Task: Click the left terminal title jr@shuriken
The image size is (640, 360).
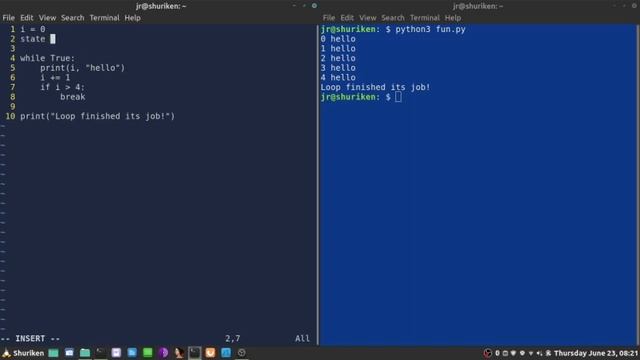Action: click(x=161, y=6)
